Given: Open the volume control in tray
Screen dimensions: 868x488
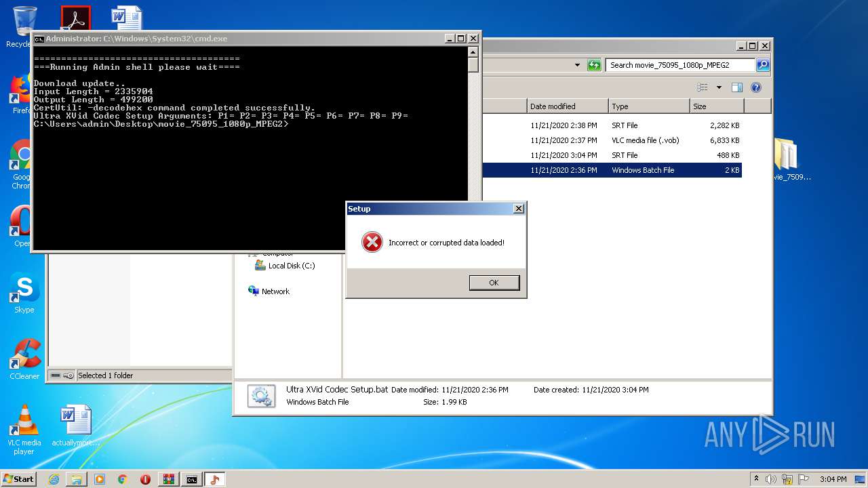Looking at the screenshot, I should [771, 479].
